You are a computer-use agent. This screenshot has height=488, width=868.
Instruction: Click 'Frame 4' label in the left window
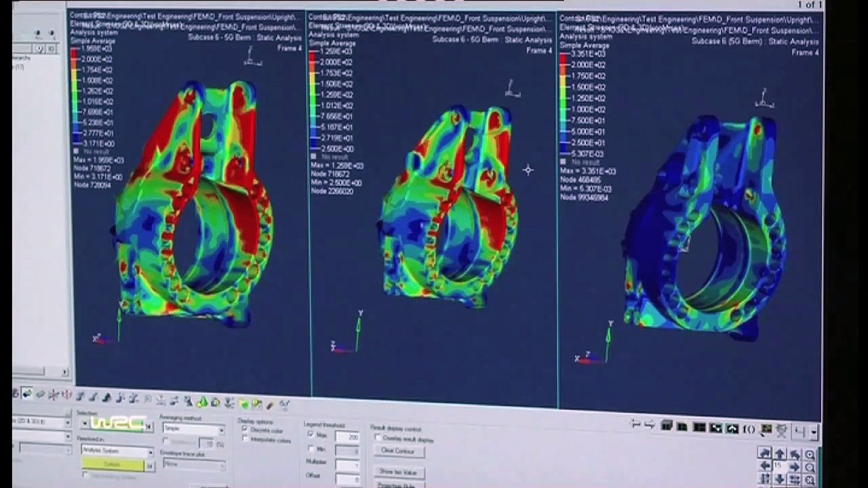290,48
